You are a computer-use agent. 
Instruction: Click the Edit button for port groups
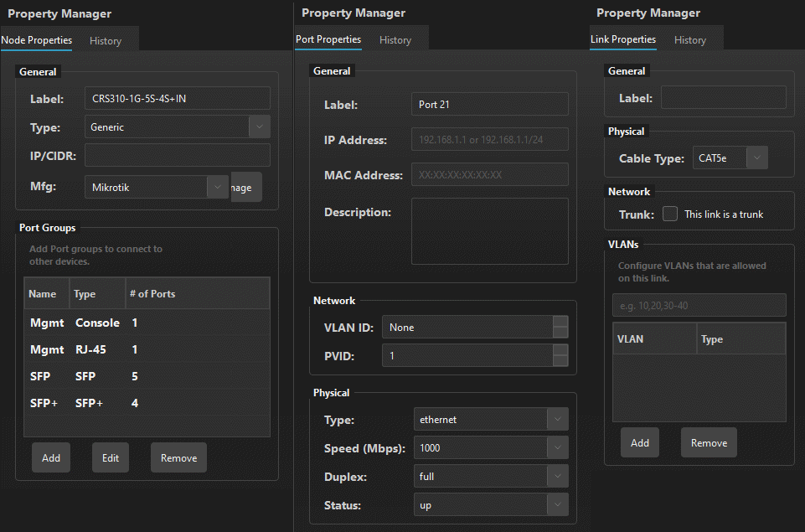[110, 457]
